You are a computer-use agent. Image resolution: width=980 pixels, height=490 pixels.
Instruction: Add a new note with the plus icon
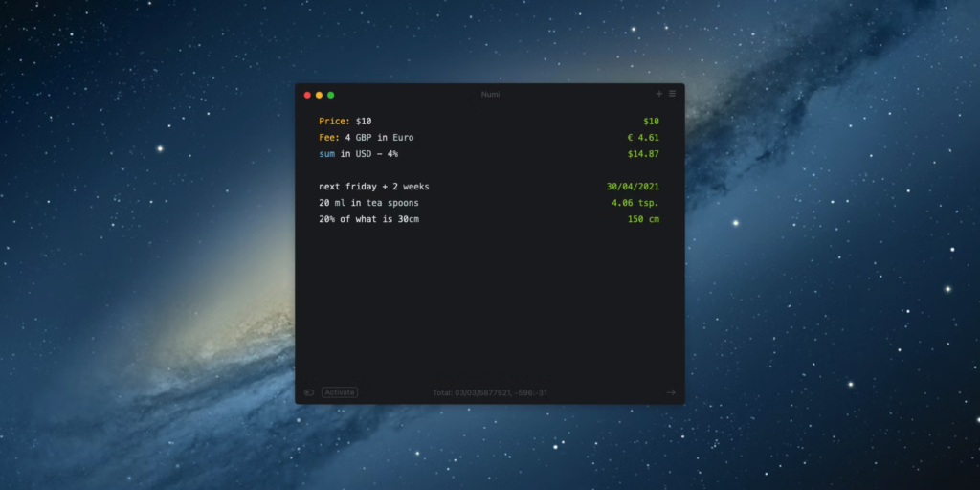pos(658,94)
